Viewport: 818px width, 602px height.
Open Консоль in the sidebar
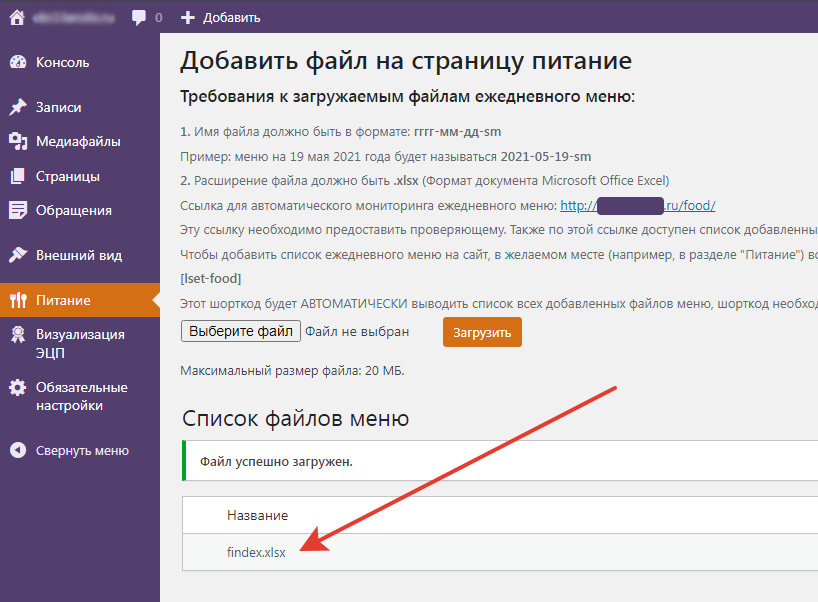pyautogui.click(x=63, y=63)
